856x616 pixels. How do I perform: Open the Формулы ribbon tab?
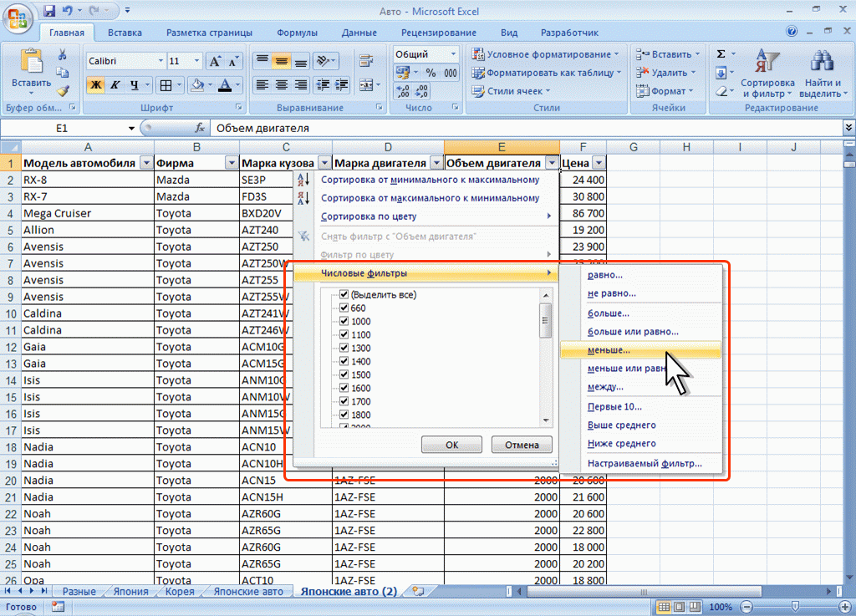(x=297, y=33)
